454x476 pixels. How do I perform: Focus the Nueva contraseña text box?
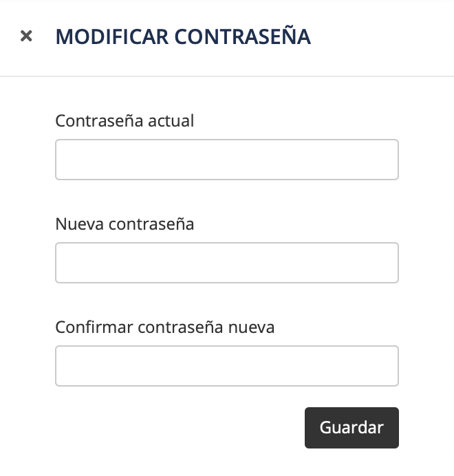pyautogui.click(x=227, y=263)
